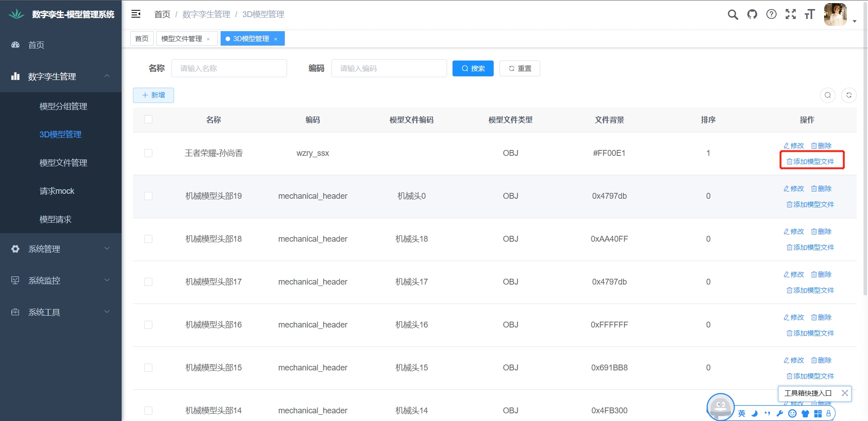Click the 数字孪生管理 breadcrumb
This screenshot has width=868, height=421.
coord(206,14)
